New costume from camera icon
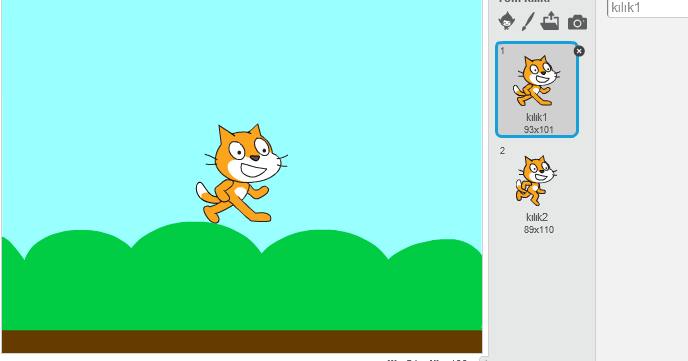The width and height of the screenshot is (688, 361). pos(577,22)
